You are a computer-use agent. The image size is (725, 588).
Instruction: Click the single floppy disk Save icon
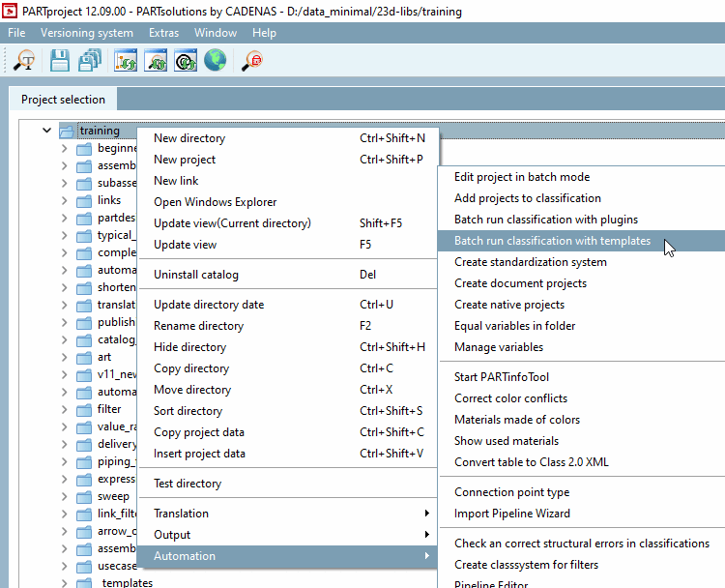pos(60,61)
